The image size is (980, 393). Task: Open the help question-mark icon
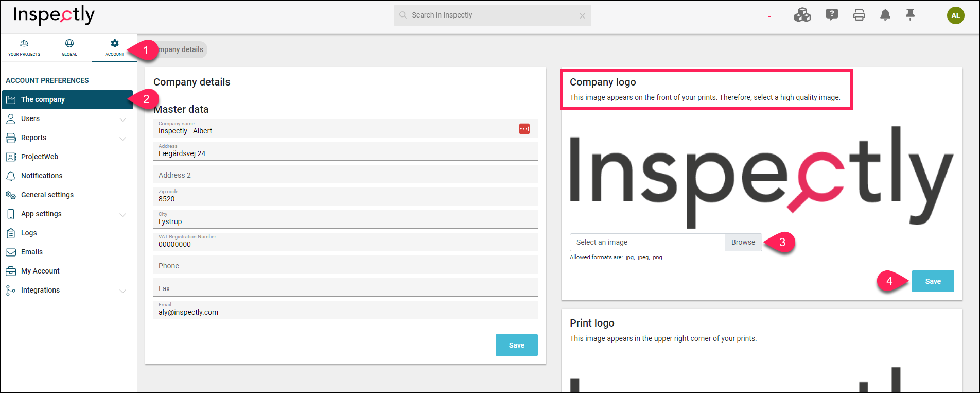click(x=832, y=15)
